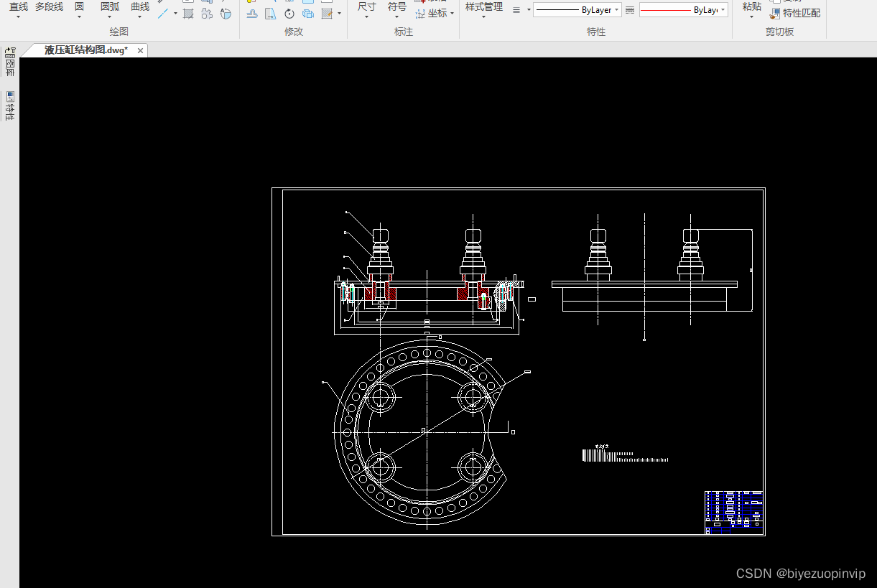The width and height of the screenshot is (877, 588).
Task: Click the lineweight icon in 特性
Action: (x=516, y=10)
